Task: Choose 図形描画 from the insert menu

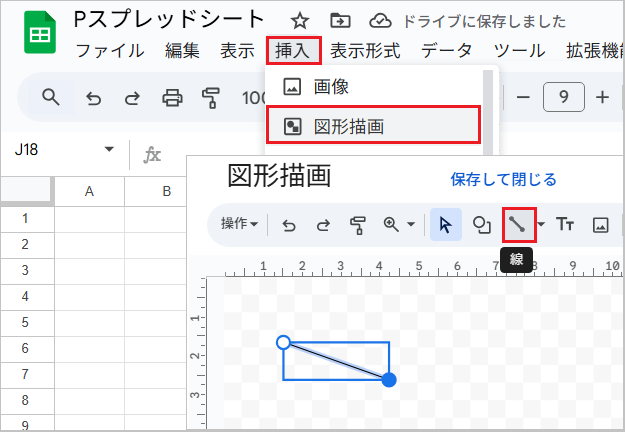Action: tap(373, 125)
